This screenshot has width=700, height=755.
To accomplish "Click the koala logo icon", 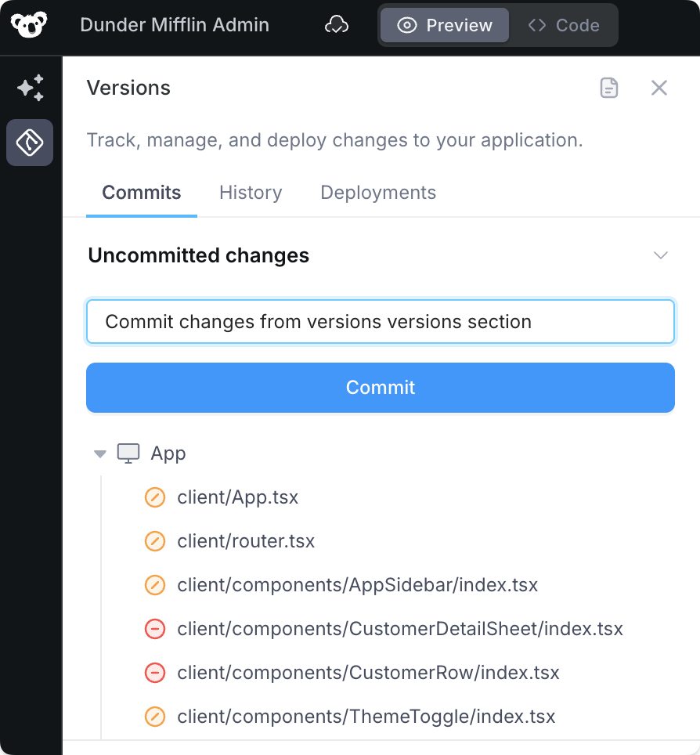I will [x=29, y=25].
